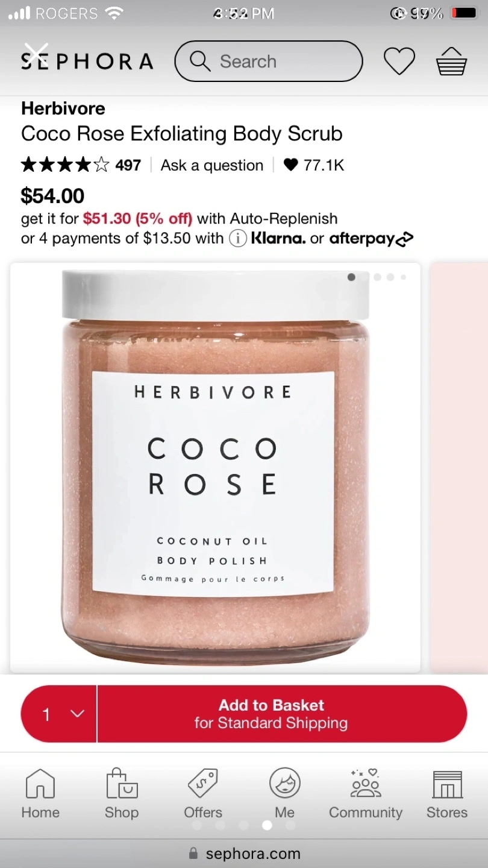Toggle the 77.1K loves heart
The width and height of the screenshot is (488, 868).
coord(291,165)
